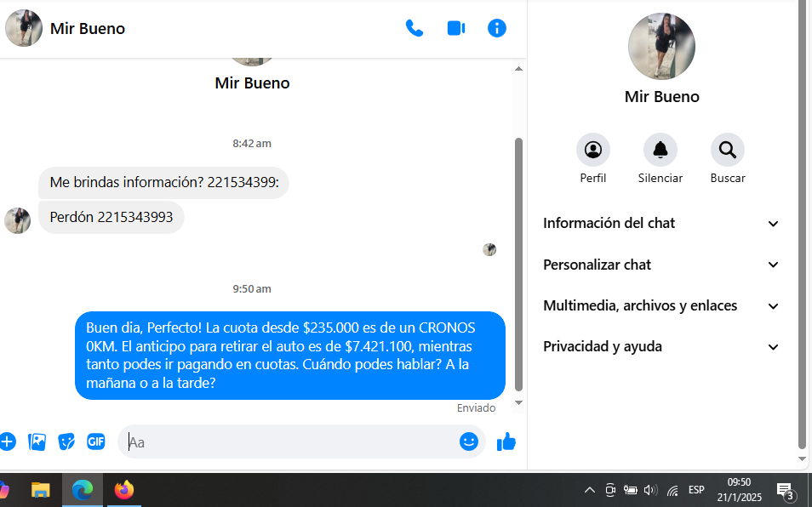812x507 pixels.
Task: Click the message text input field
Action: [x=289, y=442]
